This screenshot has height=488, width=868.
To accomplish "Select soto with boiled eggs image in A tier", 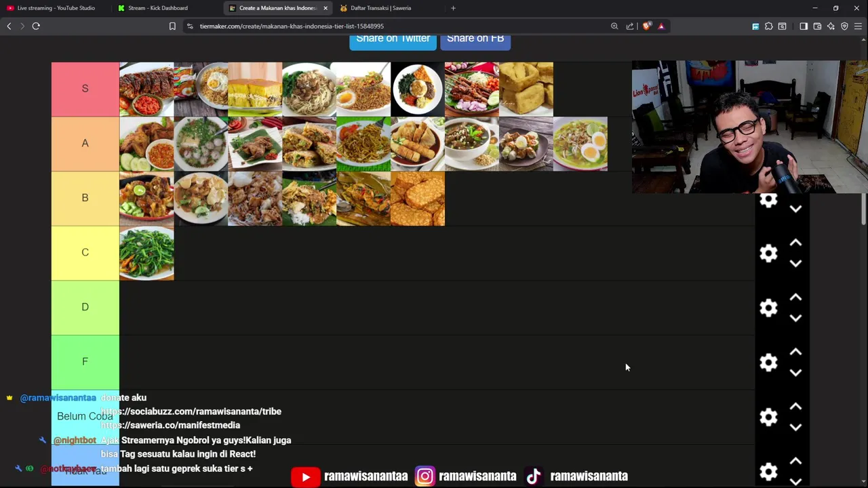I will [580, 144].
